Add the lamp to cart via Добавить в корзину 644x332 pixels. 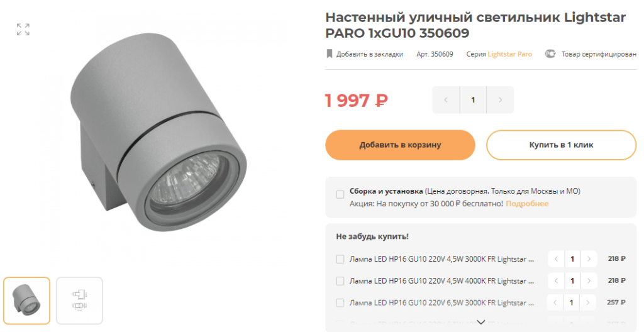point(400,145)
